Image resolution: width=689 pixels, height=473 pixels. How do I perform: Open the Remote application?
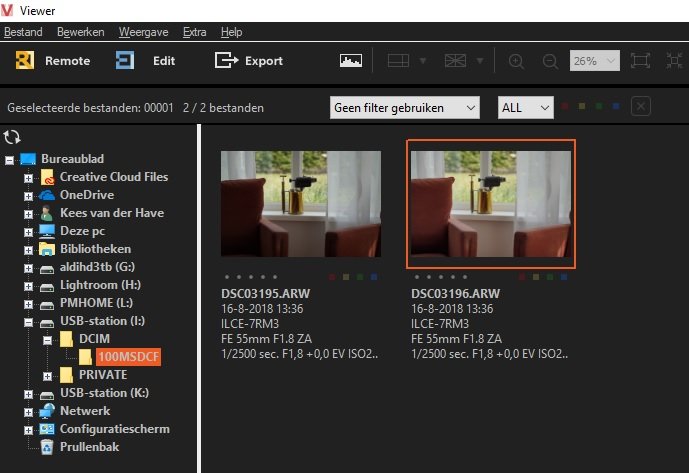tap(53, 61)
